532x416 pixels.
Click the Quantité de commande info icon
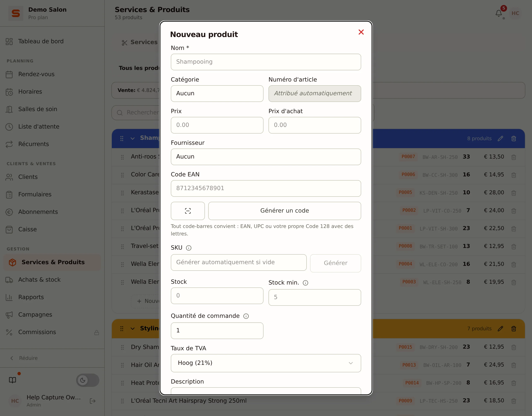pyautogui.click(x=246, y=316)
